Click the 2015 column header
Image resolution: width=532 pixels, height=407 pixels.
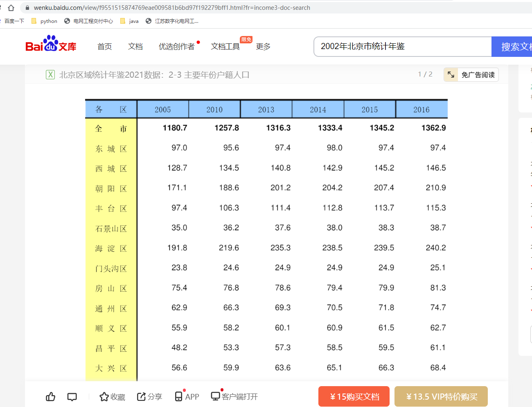point(370,109)
